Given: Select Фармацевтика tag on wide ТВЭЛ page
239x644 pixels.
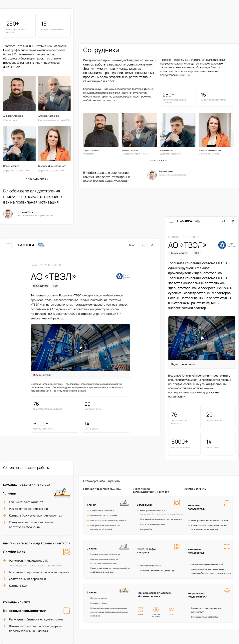Looking at the screenshot, I should [40, 286].
